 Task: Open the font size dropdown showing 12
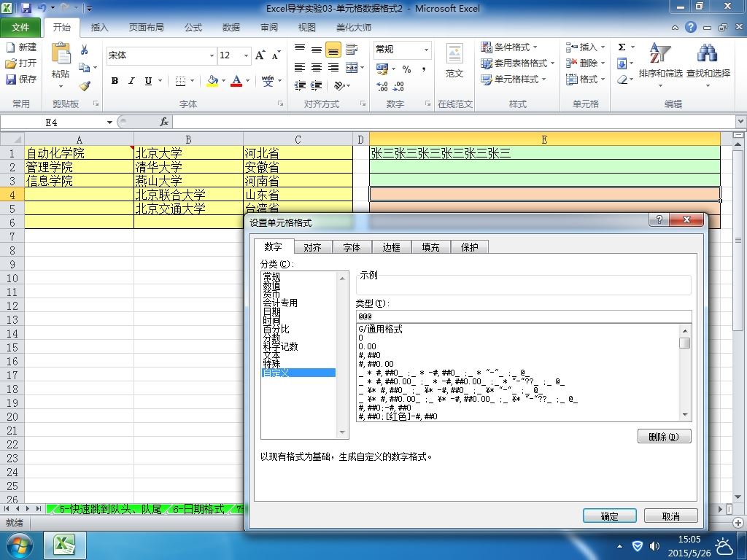(x=247, y=55)
